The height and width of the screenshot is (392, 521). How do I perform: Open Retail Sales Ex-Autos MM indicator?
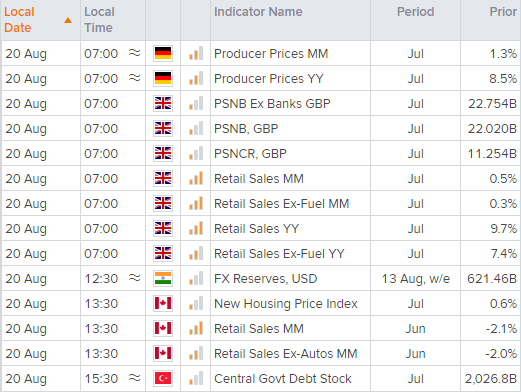click(x=286, y=353)
